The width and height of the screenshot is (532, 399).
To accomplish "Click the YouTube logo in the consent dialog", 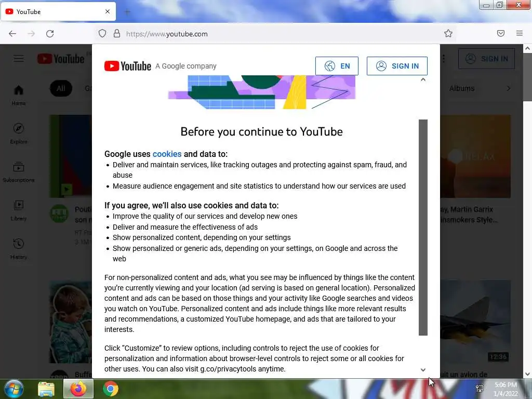I will coord(128,66).
